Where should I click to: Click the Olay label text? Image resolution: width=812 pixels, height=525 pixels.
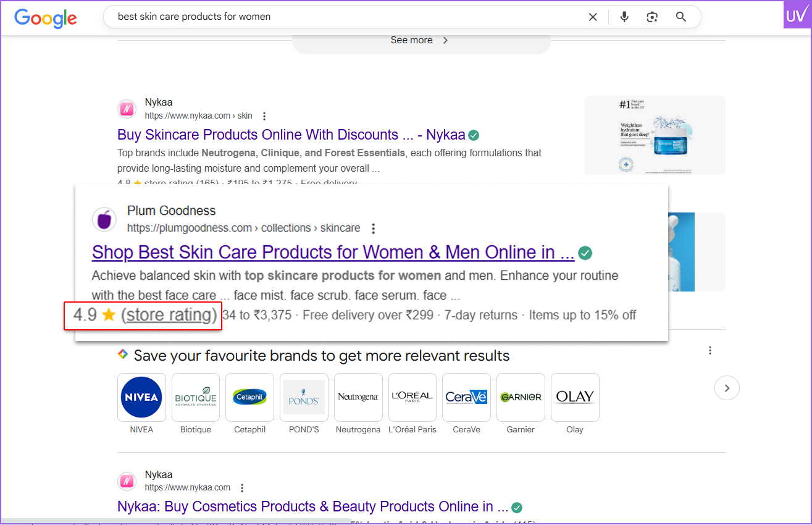click(575, 429)
